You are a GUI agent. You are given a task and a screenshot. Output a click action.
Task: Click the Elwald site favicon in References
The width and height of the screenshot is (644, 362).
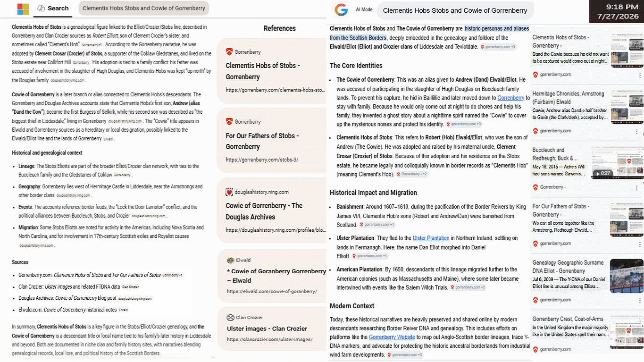click(x=230, y=260)
